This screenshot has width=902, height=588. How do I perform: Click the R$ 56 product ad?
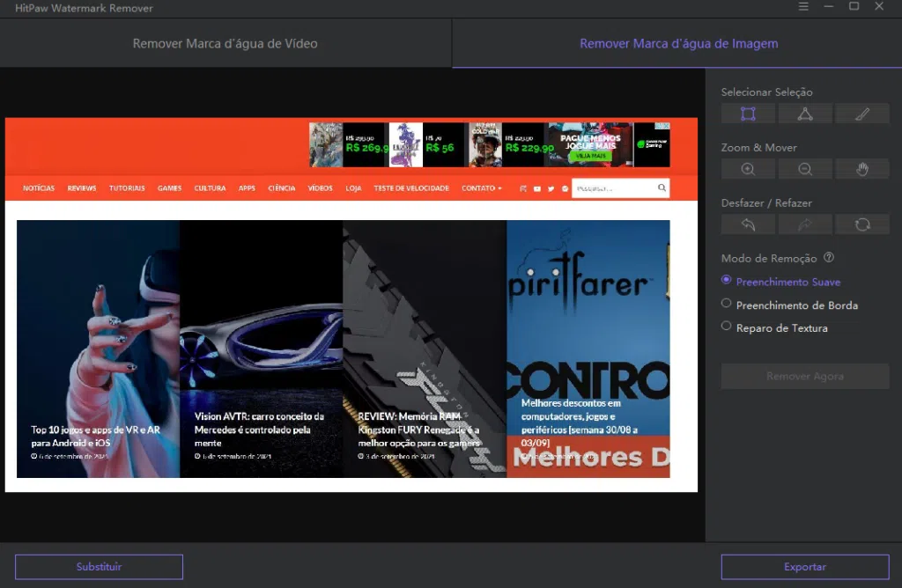click(426, 145)
